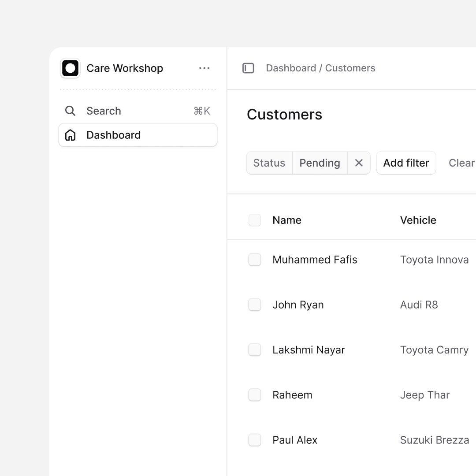476x476 pixels.
Task: Remove the Status Pending filter with X
Action: (x=359, y=163)
